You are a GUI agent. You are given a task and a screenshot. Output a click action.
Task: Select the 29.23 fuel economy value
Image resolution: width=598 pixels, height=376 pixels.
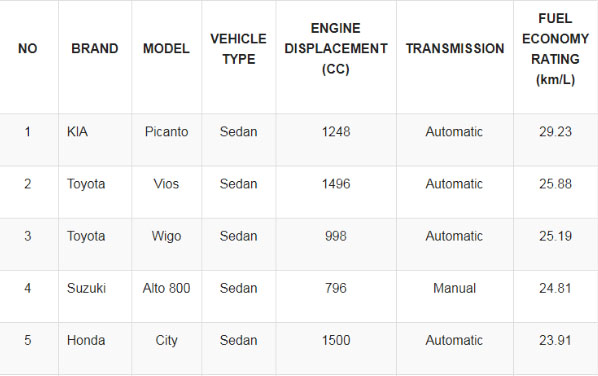click(555, 132)
